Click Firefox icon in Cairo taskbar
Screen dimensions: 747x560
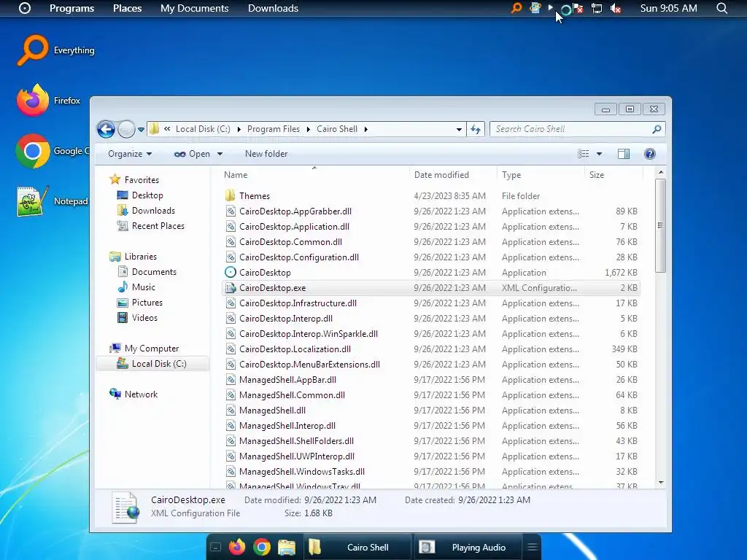pyautogui.click(x=237, y=547)
